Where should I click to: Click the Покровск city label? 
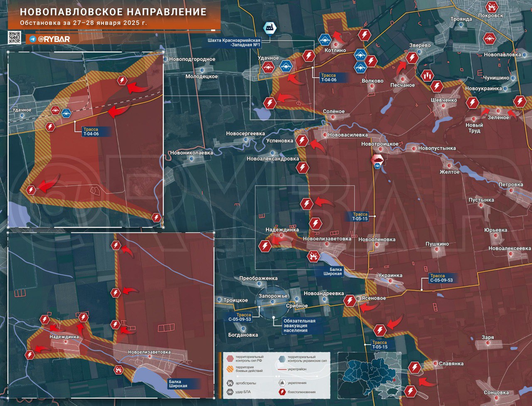click(x=491, y=15)
